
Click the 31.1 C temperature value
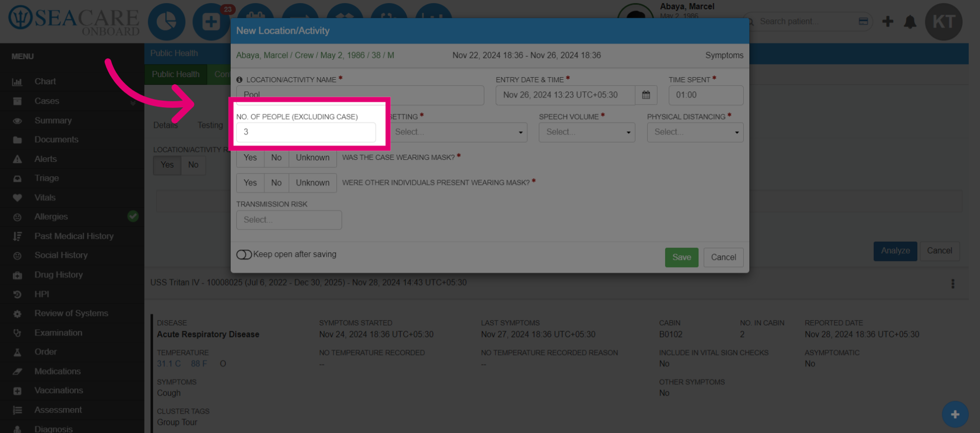168,364
